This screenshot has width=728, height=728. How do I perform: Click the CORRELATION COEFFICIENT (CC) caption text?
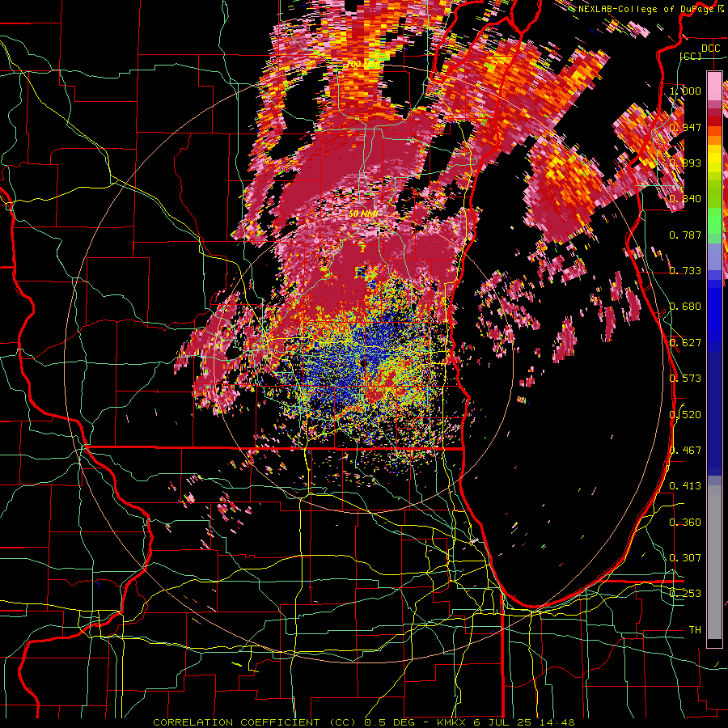(255, 722)
